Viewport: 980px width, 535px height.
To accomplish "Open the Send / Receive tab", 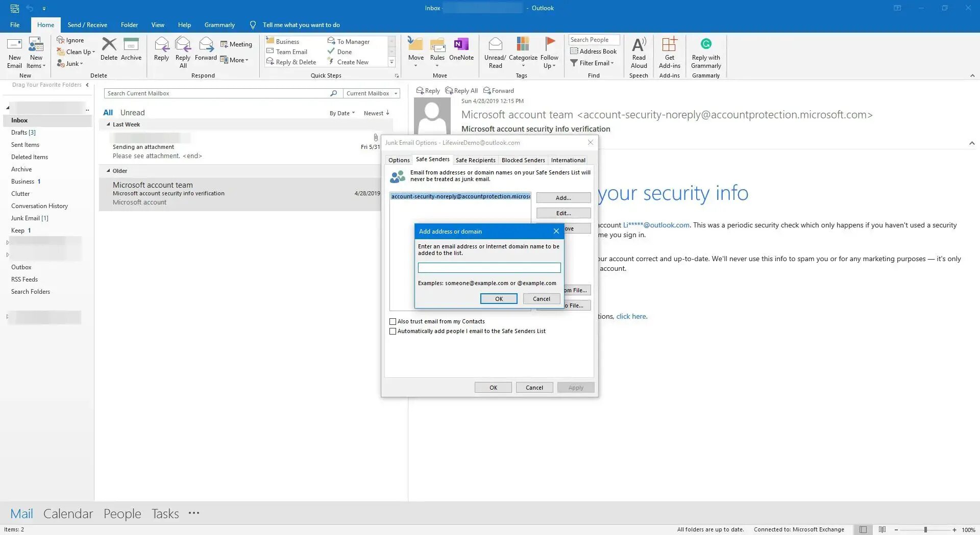I will 87,25.
